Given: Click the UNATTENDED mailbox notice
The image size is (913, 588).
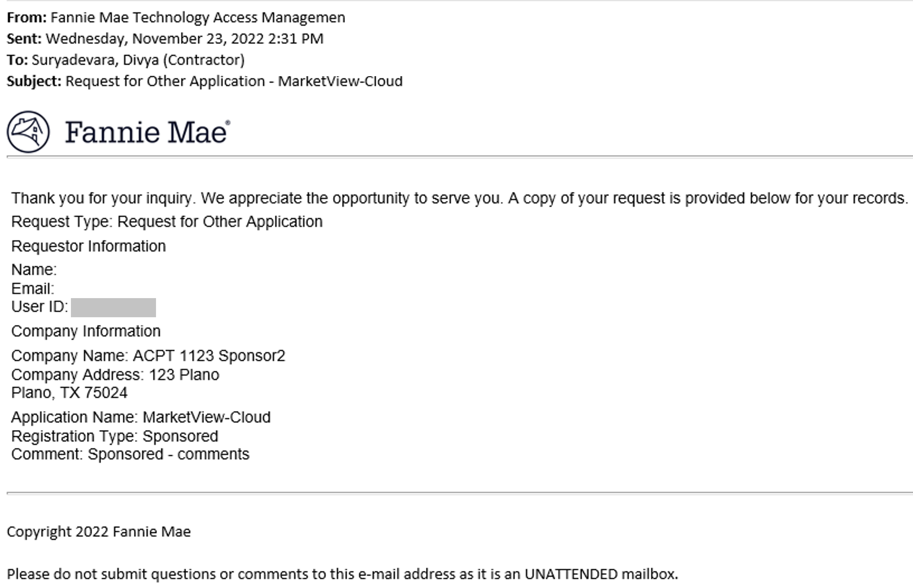Looking at the screenshot, I should (342, 574).
